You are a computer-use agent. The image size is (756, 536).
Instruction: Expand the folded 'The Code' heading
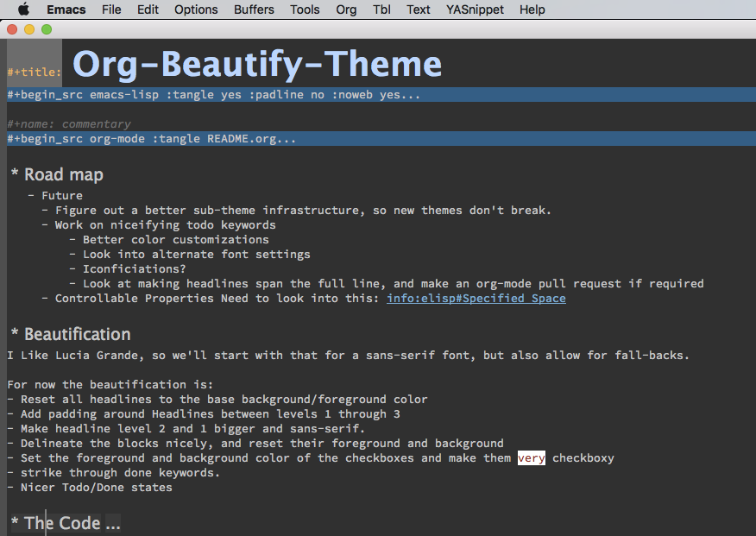[65, 523]
